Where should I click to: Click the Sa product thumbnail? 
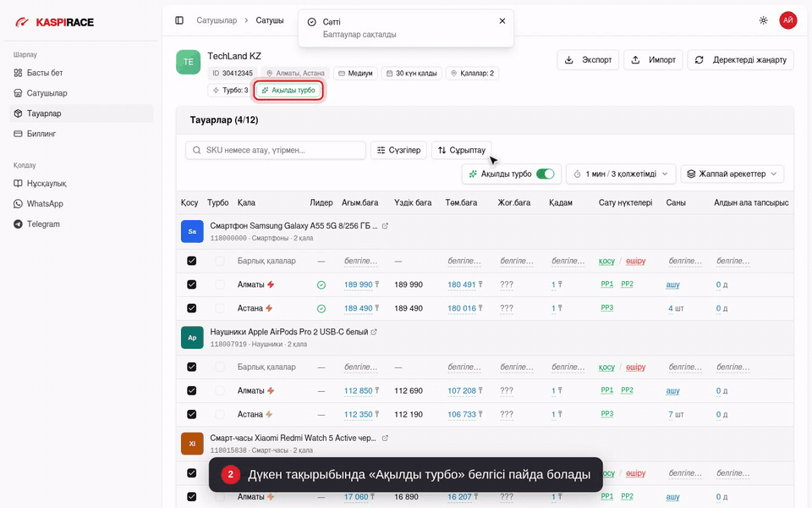pos(192,231)
